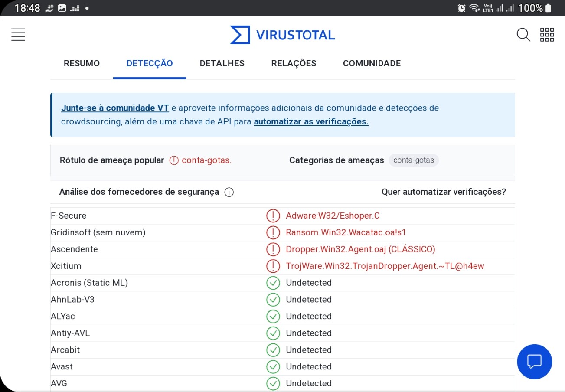
Task: Open the DETALHES tab
Action: 222,63
